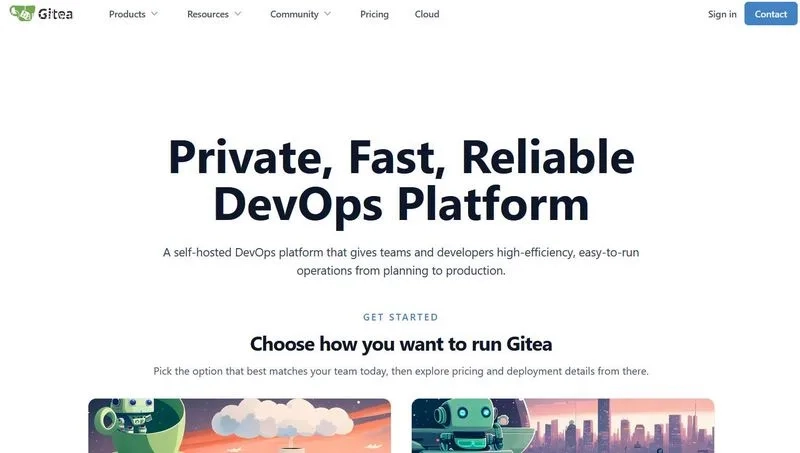Expand the Resources dropdown chevron
The height and width of the screenshot is (453, 800).
tap(238, 14)
